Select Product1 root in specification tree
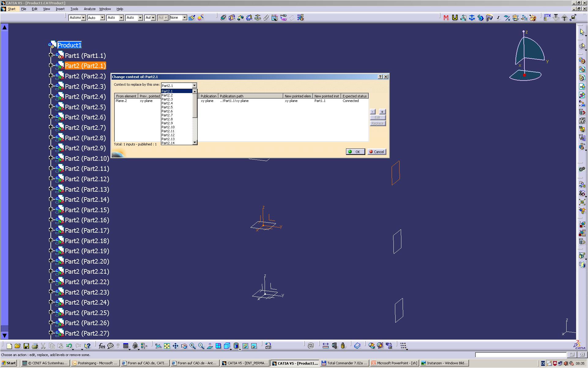 click(x=69, y=45)
